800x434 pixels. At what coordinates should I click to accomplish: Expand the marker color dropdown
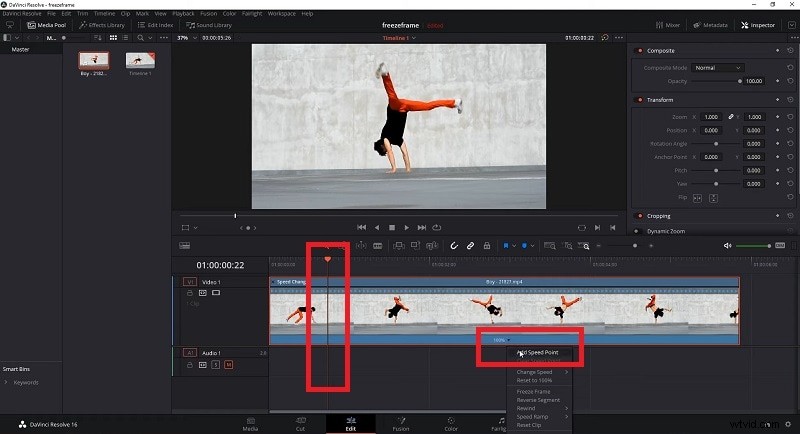[x=532, y=246]
